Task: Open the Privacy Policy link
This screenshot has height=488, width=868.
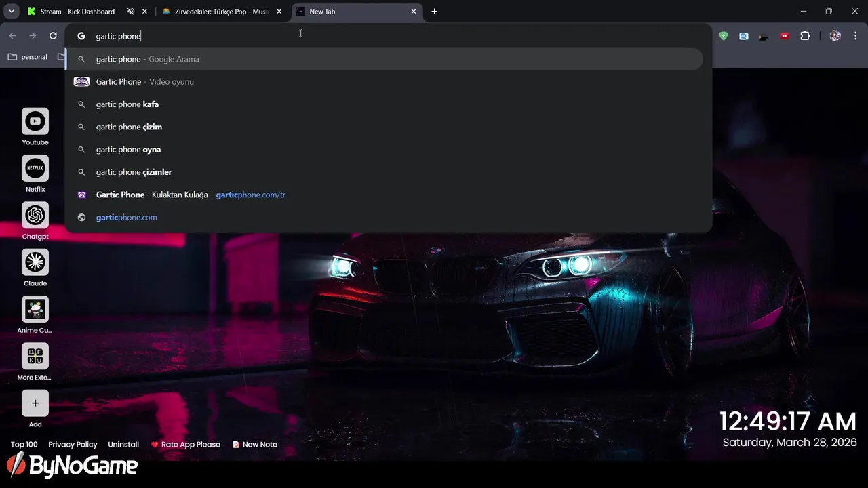Action: [73, 445]
